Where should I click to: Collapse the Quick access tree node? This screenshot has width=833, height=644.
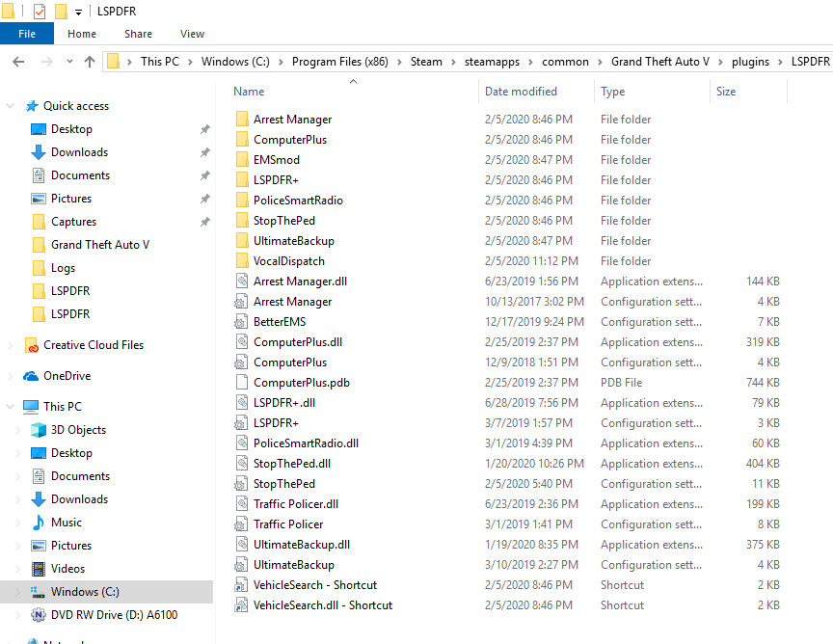tap(10, 106)
